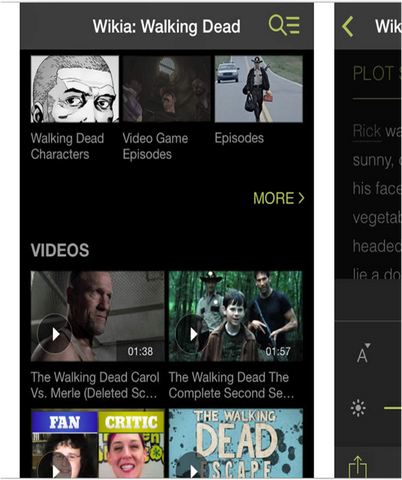402x480 pixels.
Task: Play the Complete Second Season video
Action: click(x=236, y=316)
